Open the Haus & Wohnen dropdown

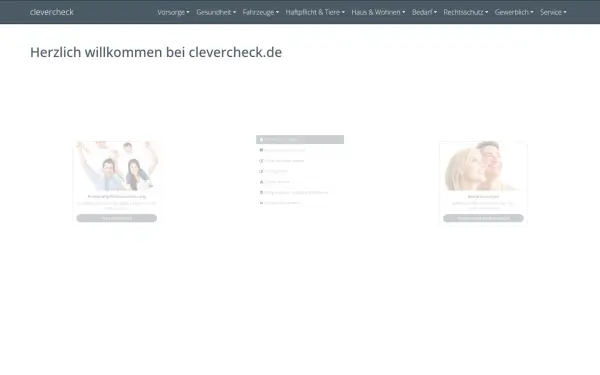pos(378,12)
